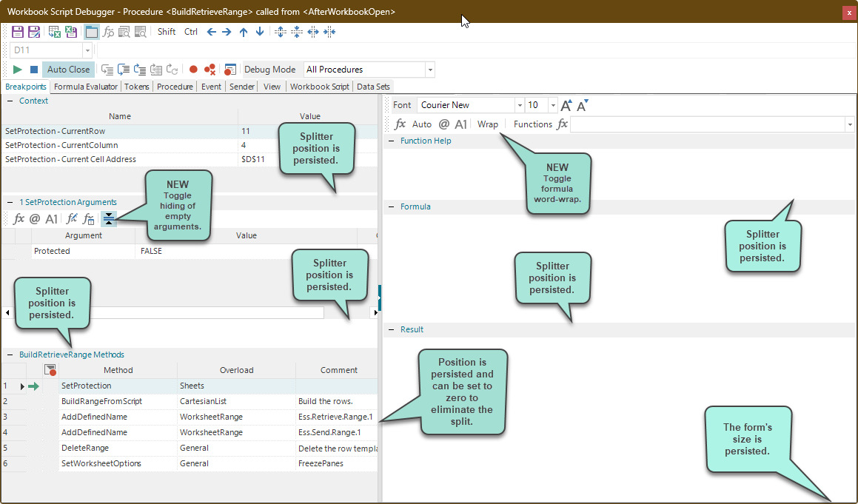
Task: Toggle the Wrap formula word-wrap button
Action: (488, 124)
